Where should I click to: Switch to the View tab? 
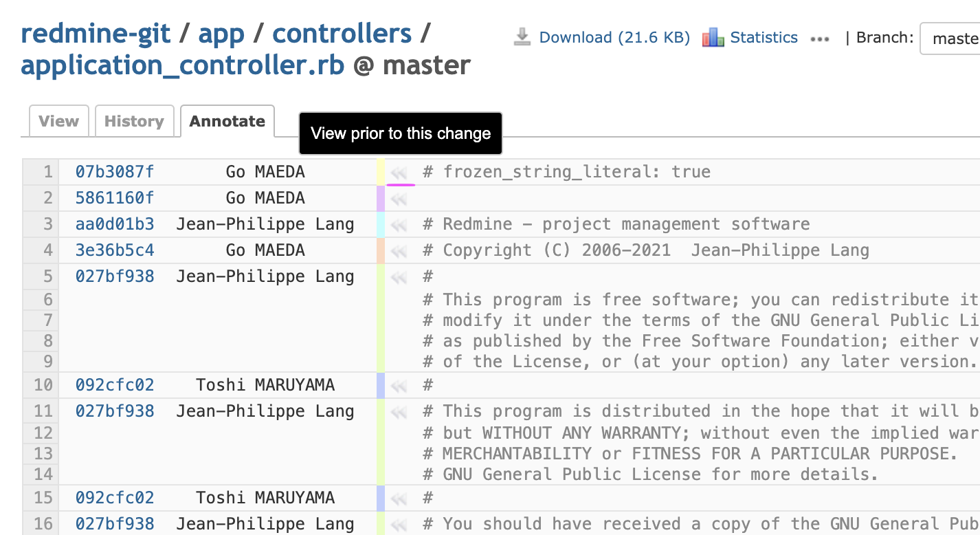59,121
